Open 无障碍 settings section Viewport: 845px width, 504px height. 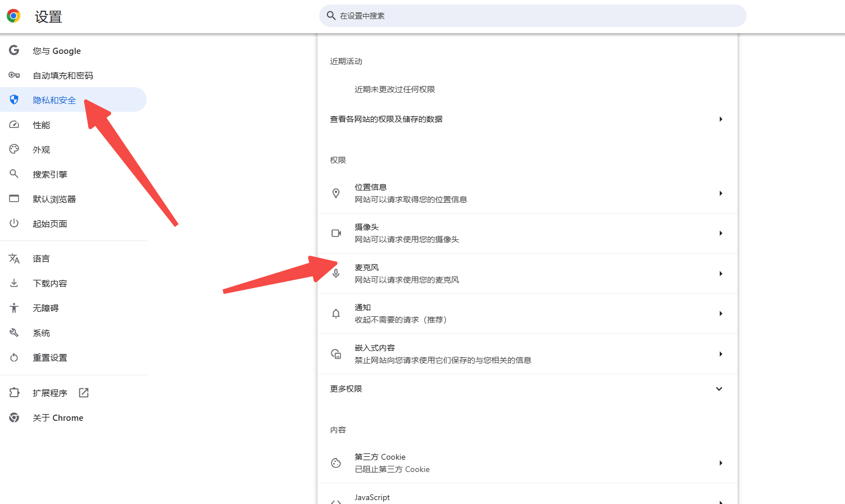tap(73, 308)
